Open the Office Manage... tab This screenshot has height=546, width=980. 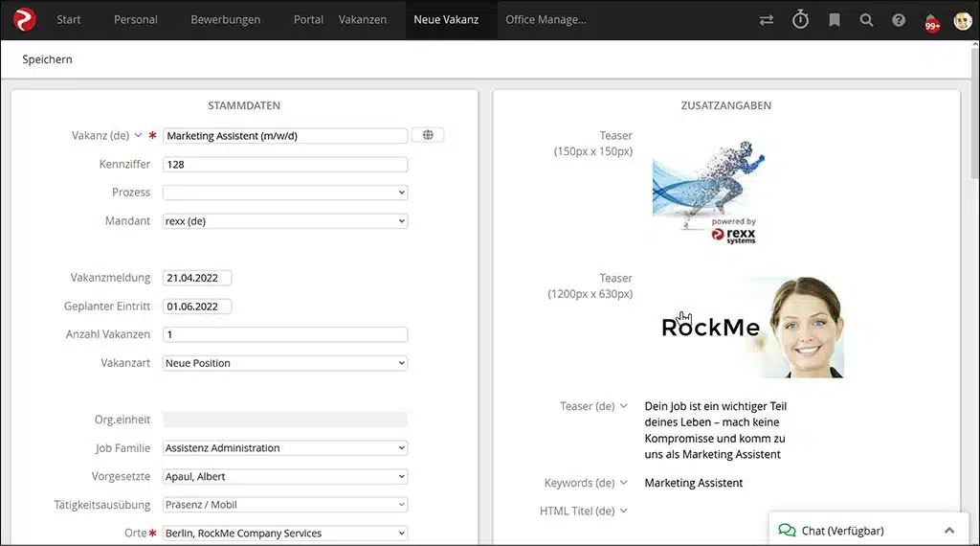(x=546, y=19)
